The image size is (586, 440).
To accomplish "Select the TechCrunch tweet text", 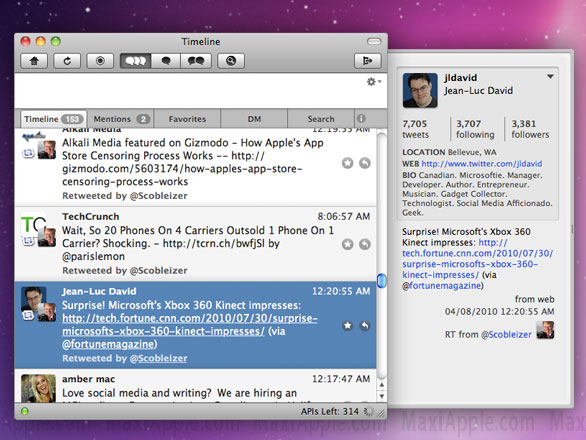I will point(198,243).
